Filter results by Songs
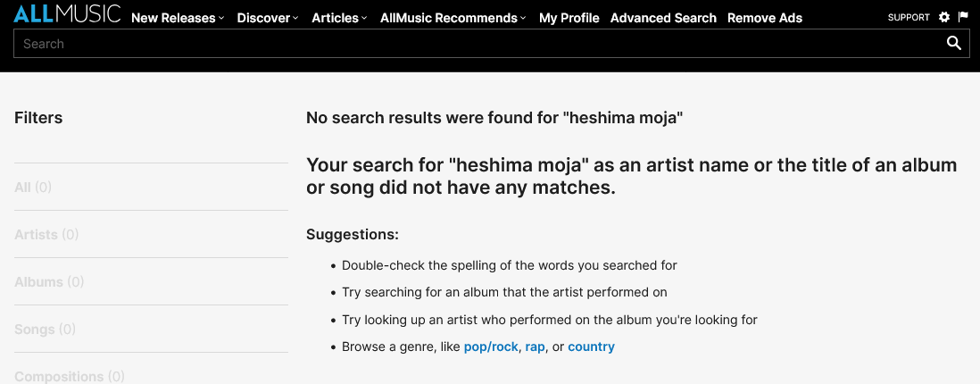980x384 pixels. (45, 330)
